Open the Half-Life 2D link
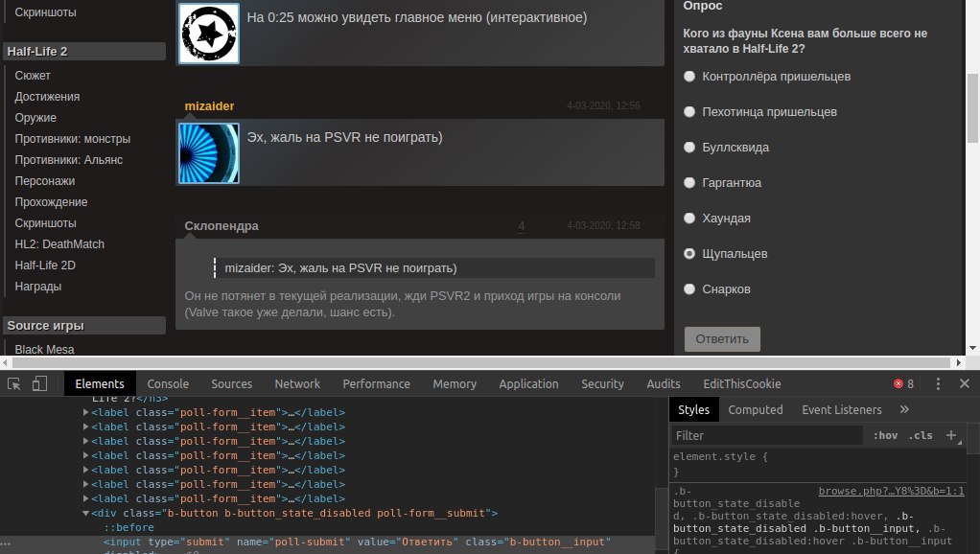Screen dimensions: 980x554 [x=45, y=265]
